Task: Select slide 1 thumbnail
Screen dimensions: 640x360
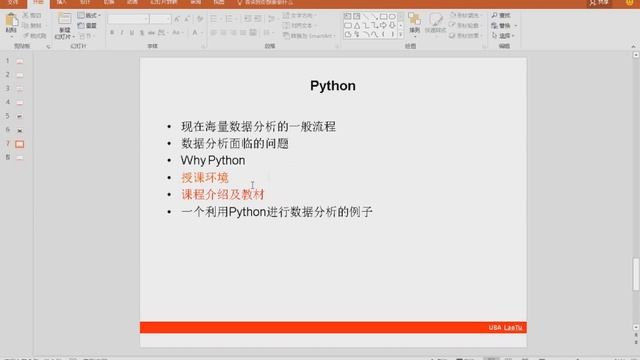Action: coord(19,61)
